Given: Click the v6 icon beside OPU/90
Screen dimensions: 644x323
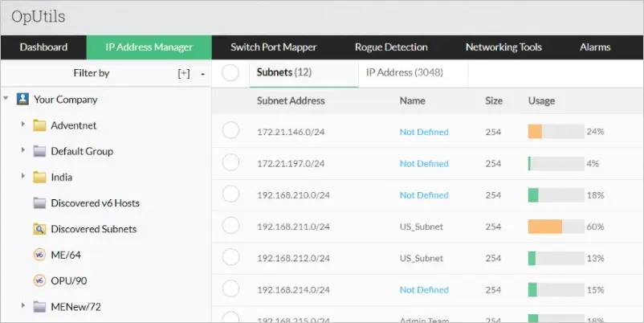Looking at the screenshot, I should coord(39,280).
